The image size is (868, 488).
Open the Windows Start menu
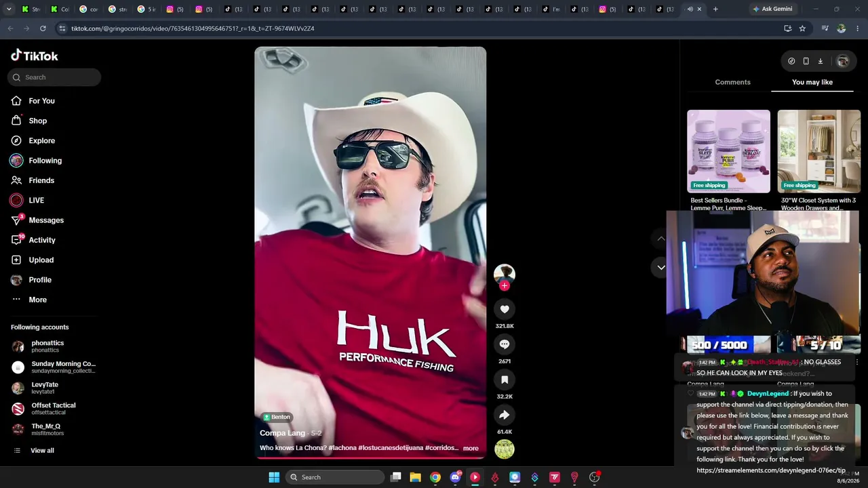pyautogui.click(x=274, y=477)
